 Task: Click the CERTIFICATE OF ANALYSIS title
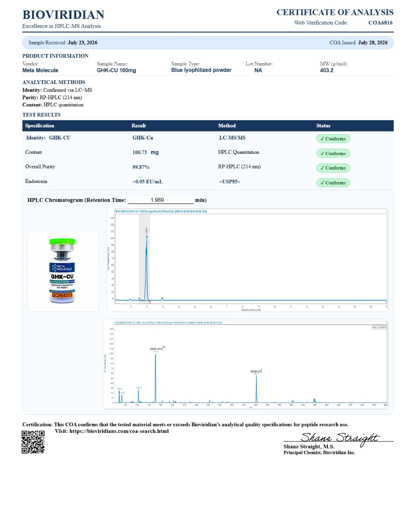pyautogui.click(x=335, y=12)
